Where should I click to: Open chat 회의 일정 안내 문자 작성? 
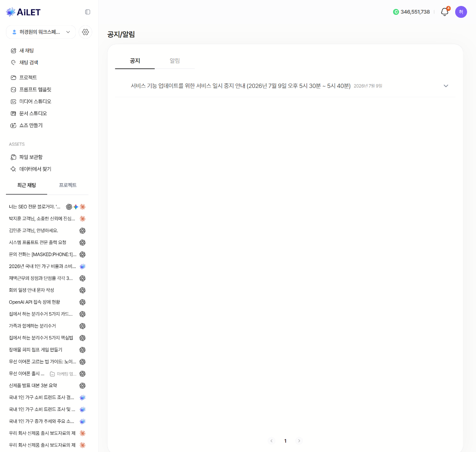[31, 290]
